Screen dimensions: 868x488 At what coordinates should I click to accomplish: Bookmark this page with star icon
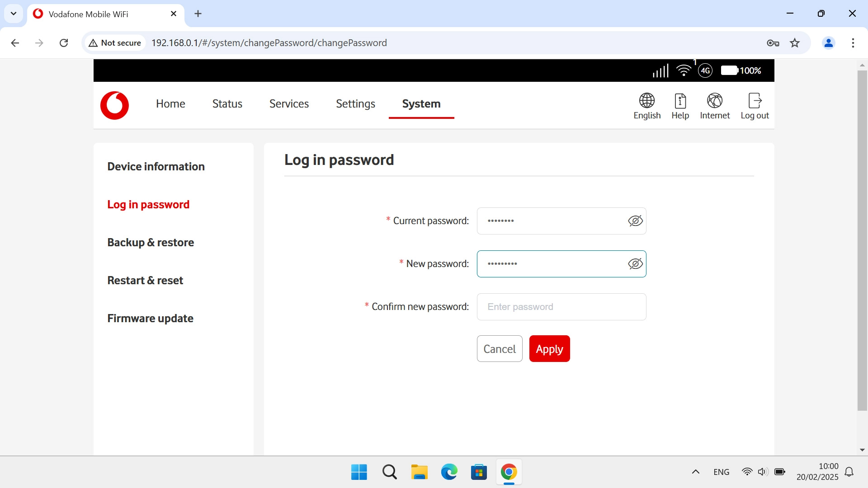tap(795, 43)
